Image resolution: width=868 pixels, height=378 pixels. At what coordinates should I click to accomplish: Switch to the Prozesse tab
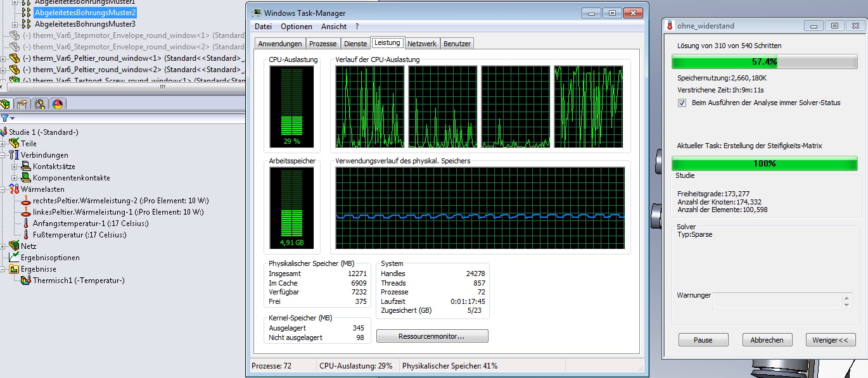[323, 44]
